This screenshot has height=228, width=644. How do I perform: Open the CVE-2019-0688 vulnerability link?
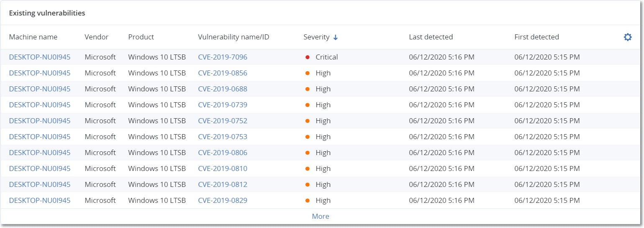click(222, 89)
